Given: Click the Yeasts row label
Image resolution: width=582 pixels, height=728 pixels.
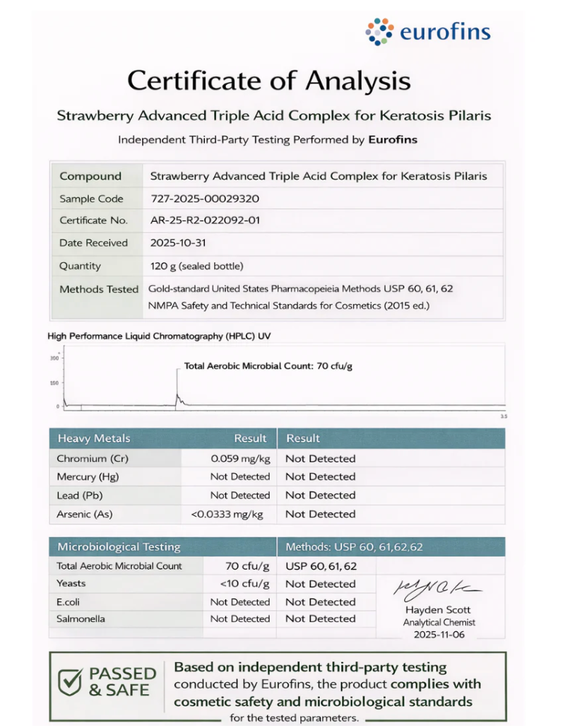Looking at the screenshot, I should pyautogui.click(x=71, y=584).
